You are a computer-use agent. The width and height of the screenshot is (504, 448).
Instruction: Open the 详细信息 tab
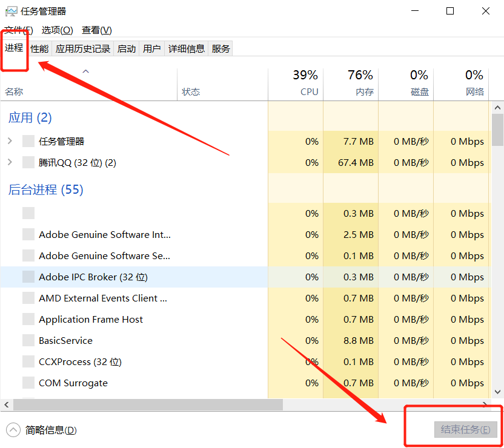(x=187, y=49)
